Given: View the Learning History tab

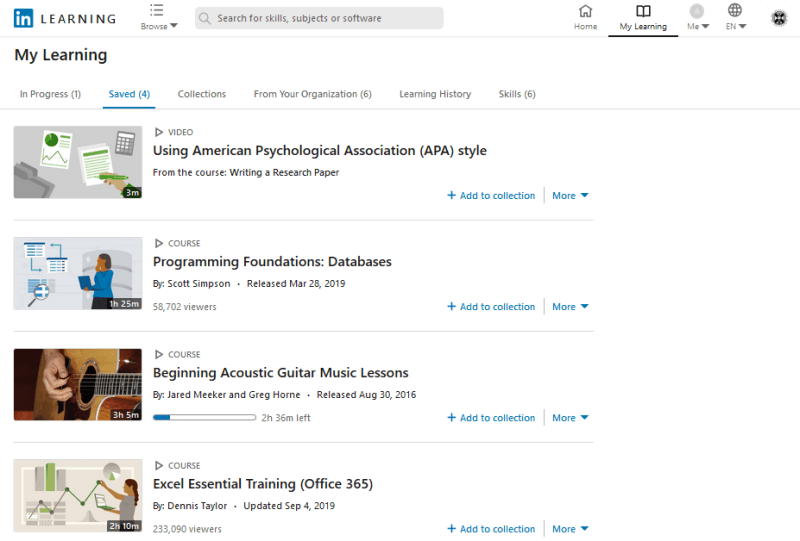Looking at the screenshot, I should pyautogui.click(x=435, y=94).
